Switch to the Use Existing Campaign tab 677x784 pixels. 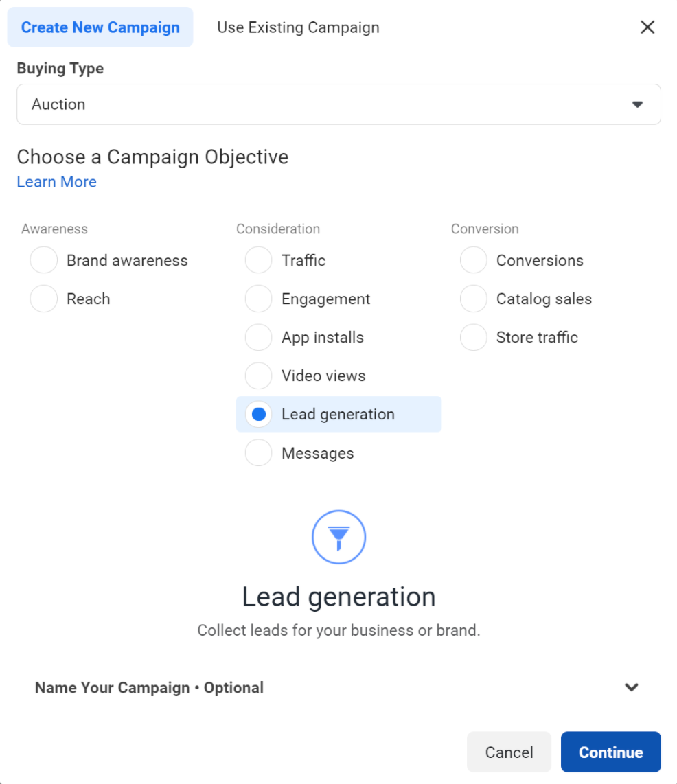click(x=298, y=27)
